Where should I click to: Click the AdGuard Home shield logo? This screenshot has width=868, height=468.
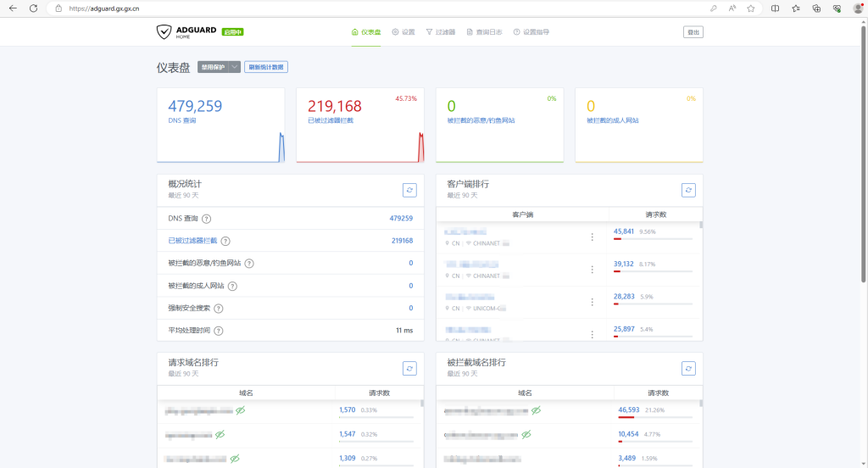(x=164, y=32)
